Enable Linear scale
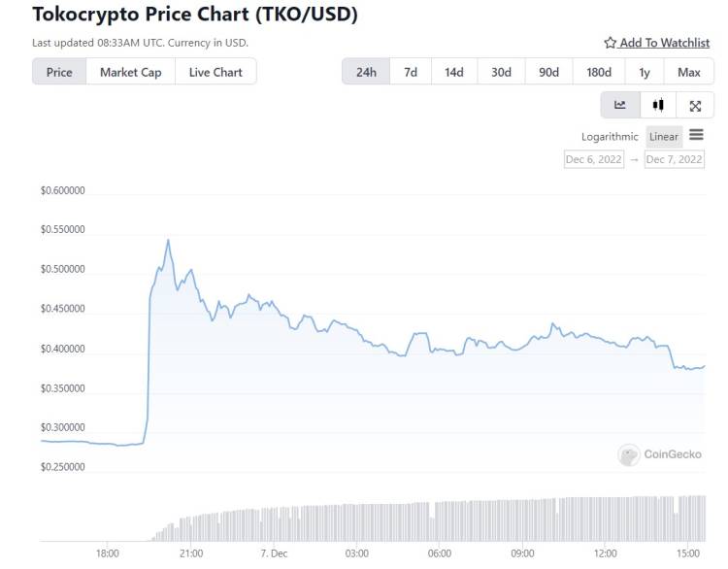The image size is (728, 569). (x=664, y=137)
